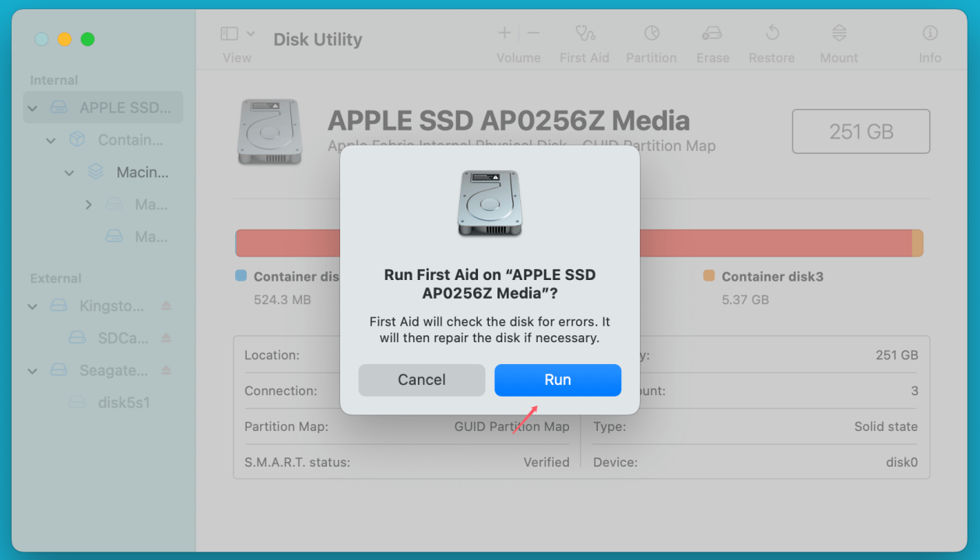This screenshot has height=560, width=980.
Task: Open the Partition pie icon
Action: coord(652,33)
